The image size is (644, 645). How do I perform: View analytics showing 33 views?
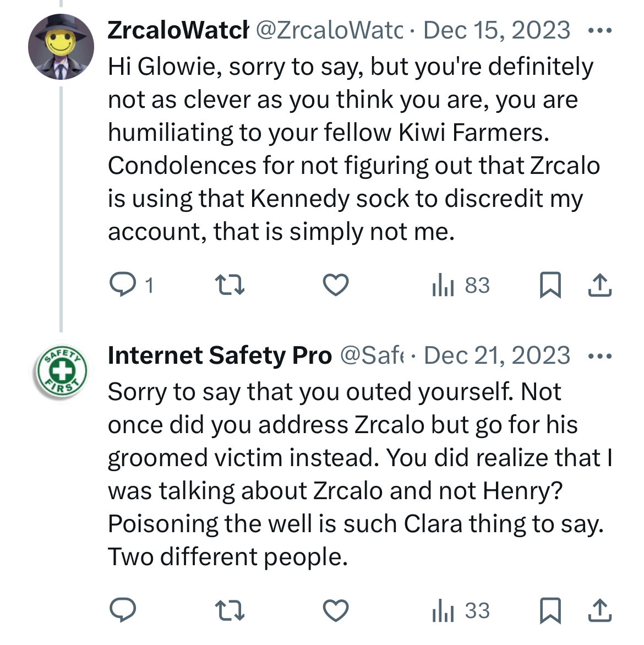461,611
